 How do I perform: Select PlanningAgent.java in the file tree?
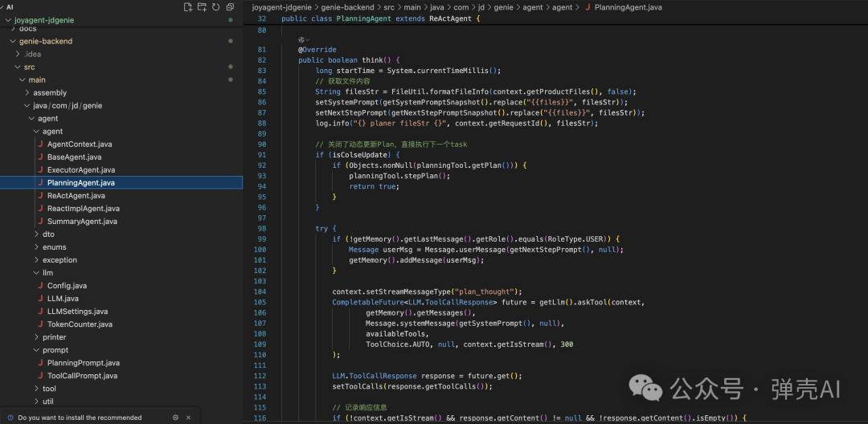(x=121, y=182)
